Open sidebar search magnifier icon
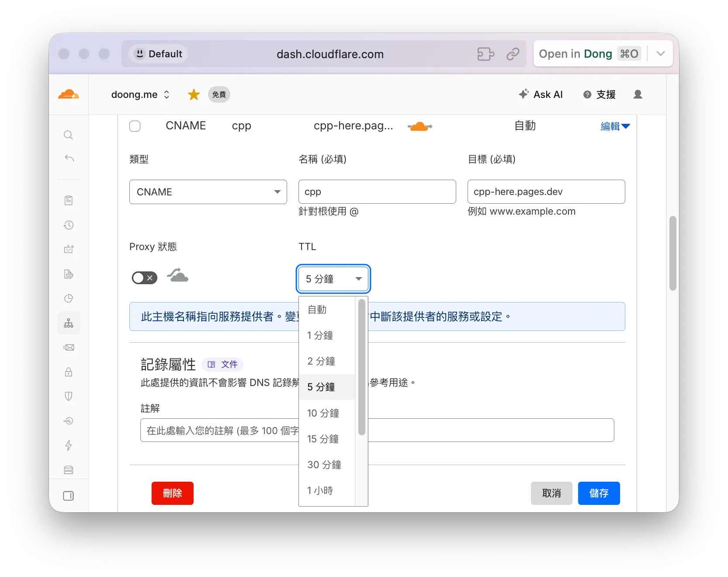The height and width of the screenshot is (577, 728). [68, 135]
